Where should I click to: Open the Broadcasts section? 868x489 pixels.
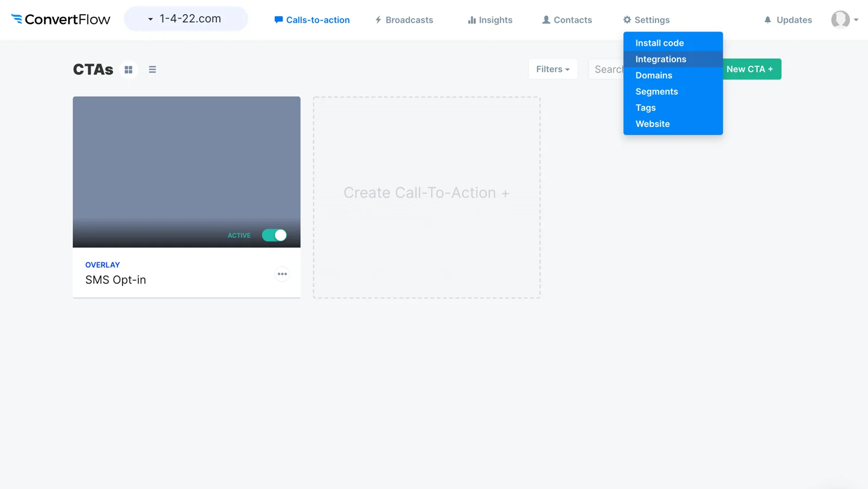(x=404, y=20)
